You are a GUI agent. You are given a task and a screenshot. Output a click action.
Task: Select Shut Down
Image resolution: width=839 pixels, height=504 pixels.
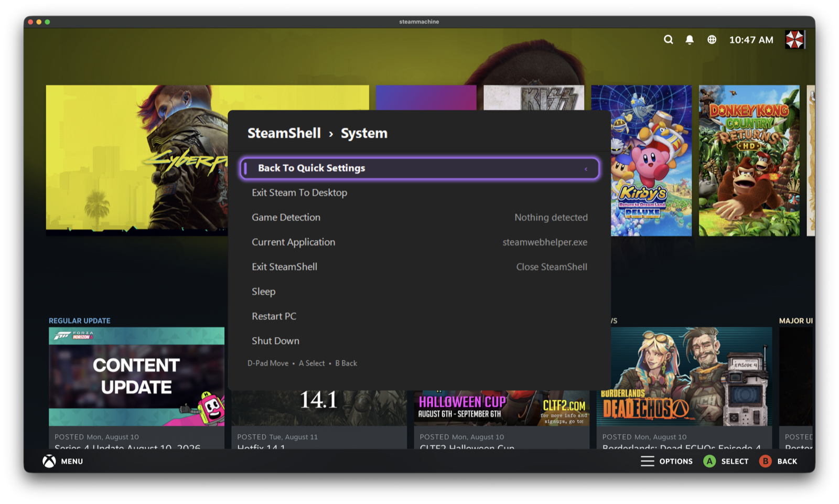pyautogui.click(x=419, y=341)
